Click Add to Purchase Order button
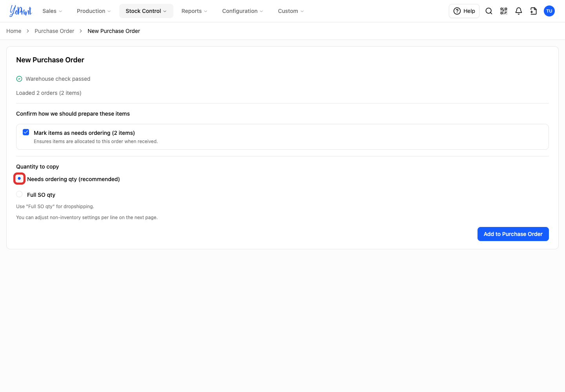 coord(513,234)
